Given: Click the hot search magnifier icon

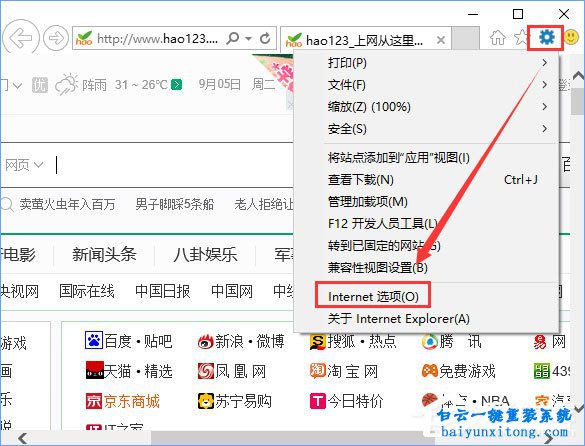Looking at the screenshot, I should pyautogui.click(x=7, y=205).
